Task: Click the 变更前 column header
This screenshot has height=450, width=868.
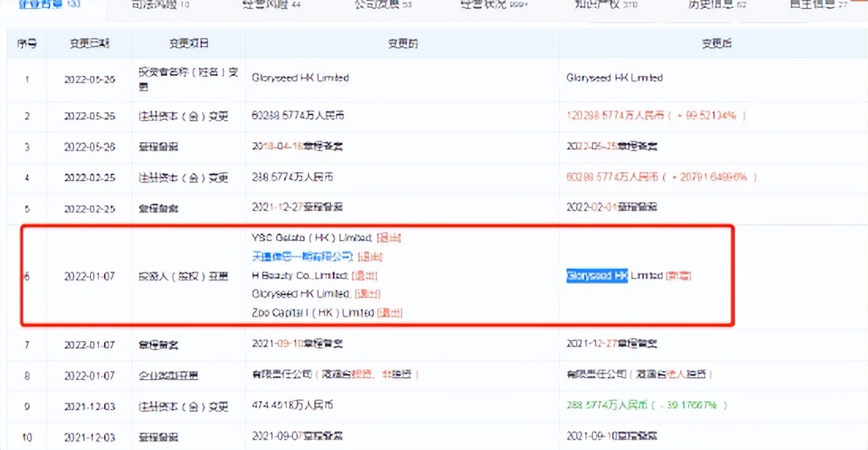Action: 402,43
